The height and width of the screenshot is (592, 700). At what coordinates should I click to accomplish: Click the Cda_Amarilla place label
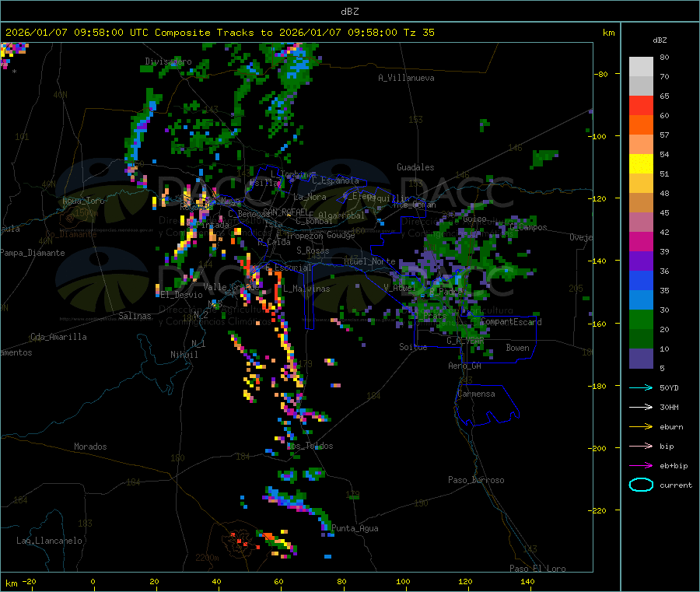tap(58, 337)
